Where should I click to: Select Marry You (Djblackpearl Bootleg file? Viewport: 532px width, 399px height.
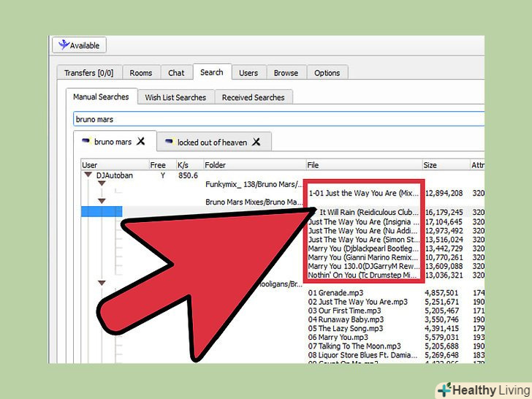pyautogui.click(x=363, y=248)
